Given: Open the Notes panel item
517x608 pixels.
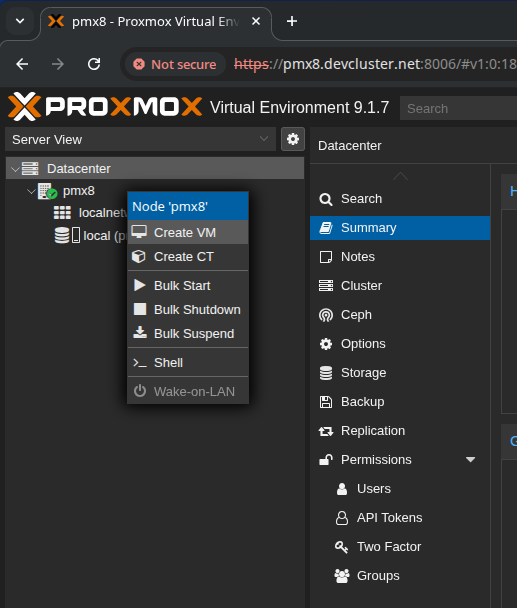Looking at the screenshot, I should coord(400,257).
